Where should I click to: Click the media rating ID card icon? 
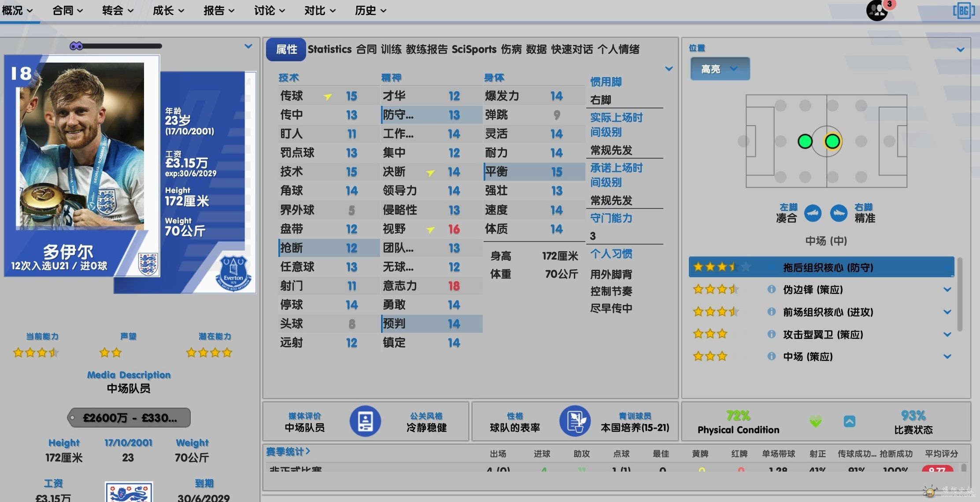[365, 421]
